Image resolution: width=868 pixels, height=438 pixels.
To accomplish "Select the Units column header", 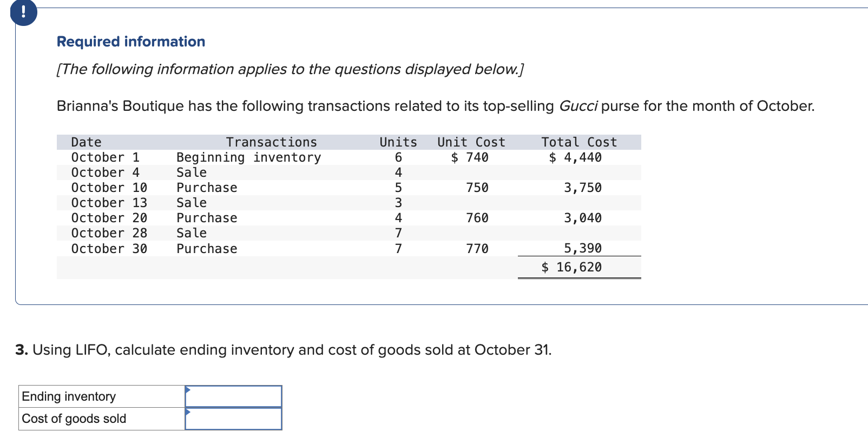I will pos(398,142).
